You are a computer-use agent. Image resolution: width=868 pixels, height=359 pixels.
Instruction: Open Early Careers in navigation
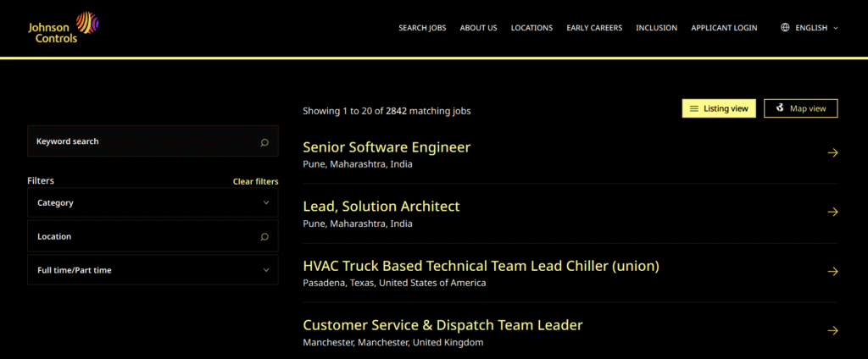click(x=594, y=28)
